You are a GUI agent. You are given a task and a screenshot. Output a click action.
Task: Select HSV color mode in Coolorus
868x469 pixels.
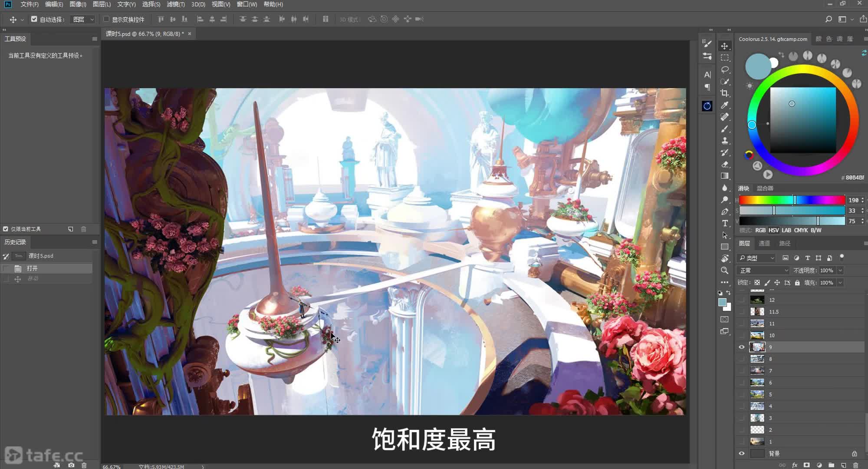point(773,230)
